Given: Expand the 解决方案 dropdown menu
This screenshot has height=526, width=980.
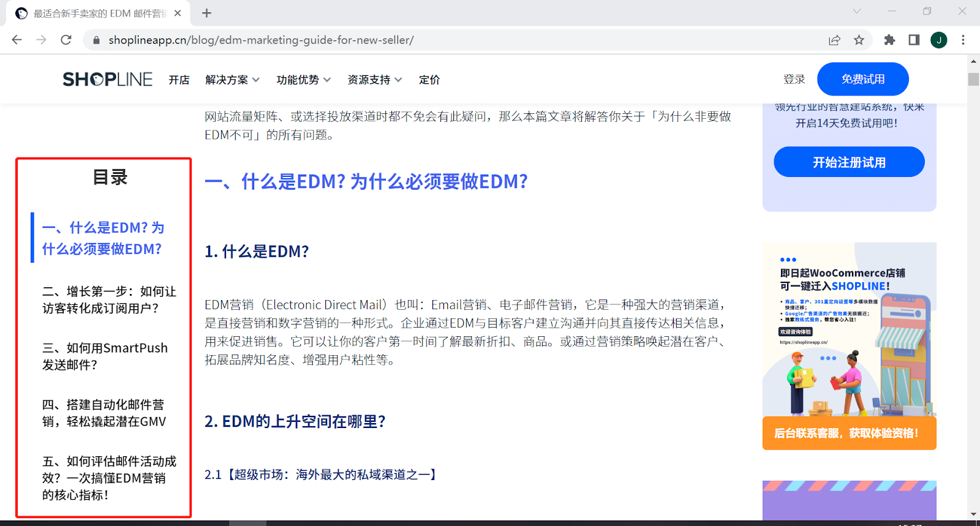Looking at the screenshot, I should tap(232, 80).
